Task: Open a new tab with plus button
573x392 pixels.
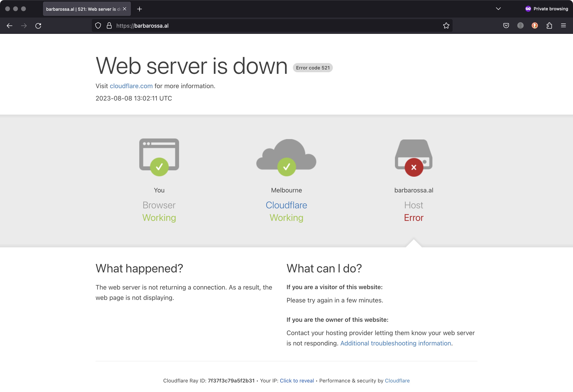Action: 139,9
